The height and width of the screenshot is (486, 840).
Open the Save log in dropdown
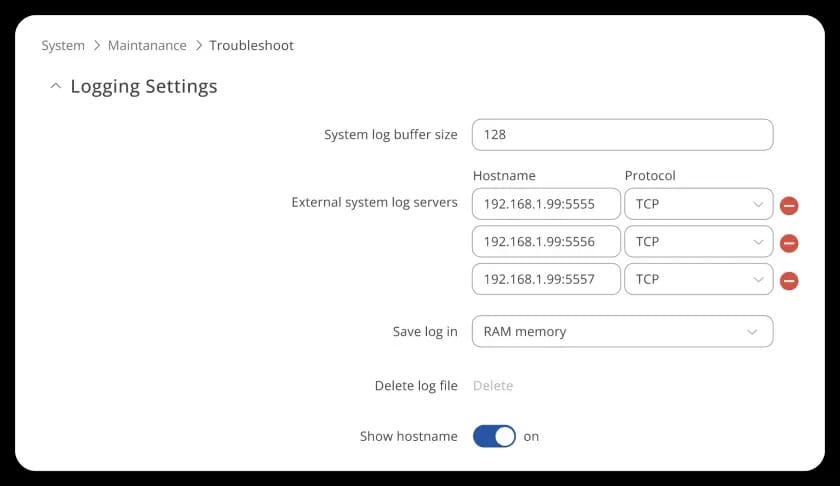point(622,331)
